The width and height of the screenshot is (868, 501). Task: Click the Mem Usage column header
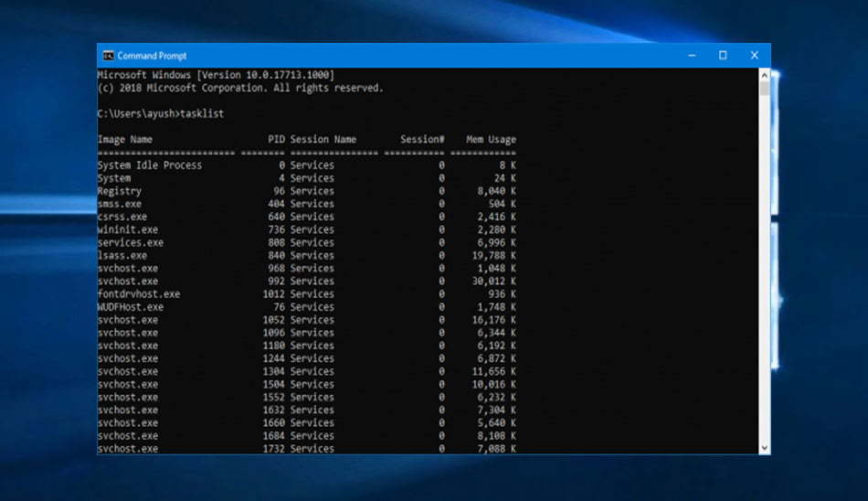coord(491,140)
